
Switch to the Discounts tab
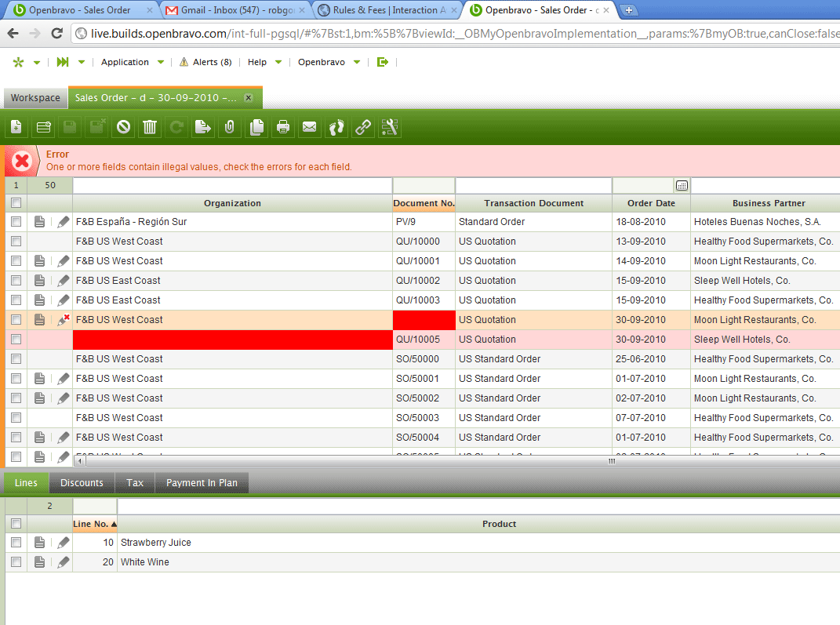(82, 483)
